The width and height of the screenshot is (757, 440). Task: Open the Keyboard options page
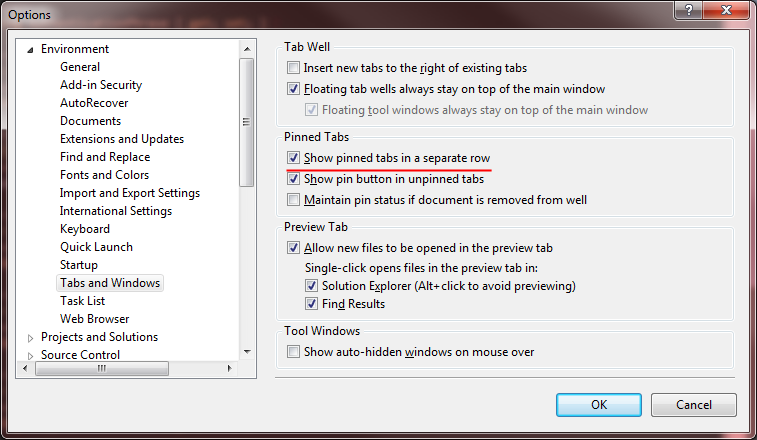[x=85, y=229]
